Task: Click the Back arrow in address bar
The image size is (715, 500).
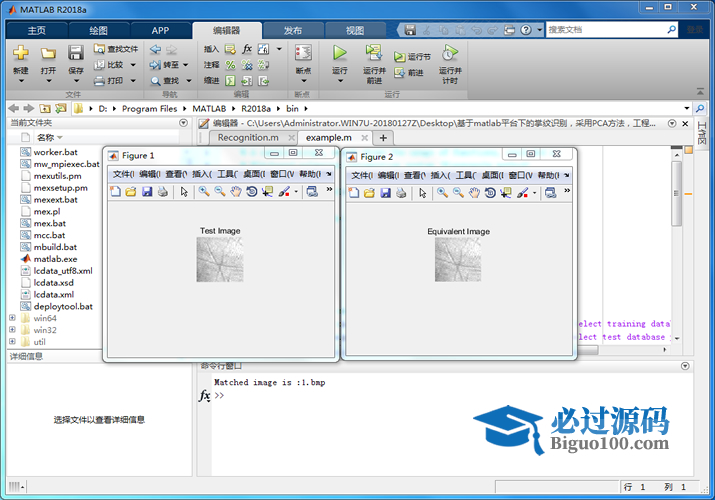Action: (14, 108)
